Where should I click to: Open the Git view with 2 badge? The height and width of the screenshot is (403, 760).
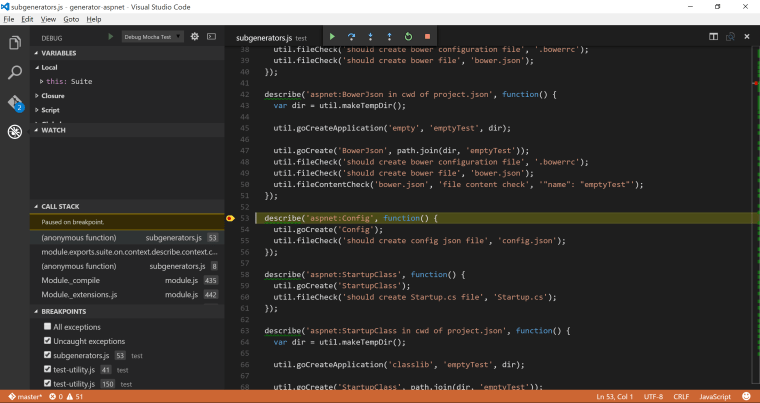pos(15,103)
